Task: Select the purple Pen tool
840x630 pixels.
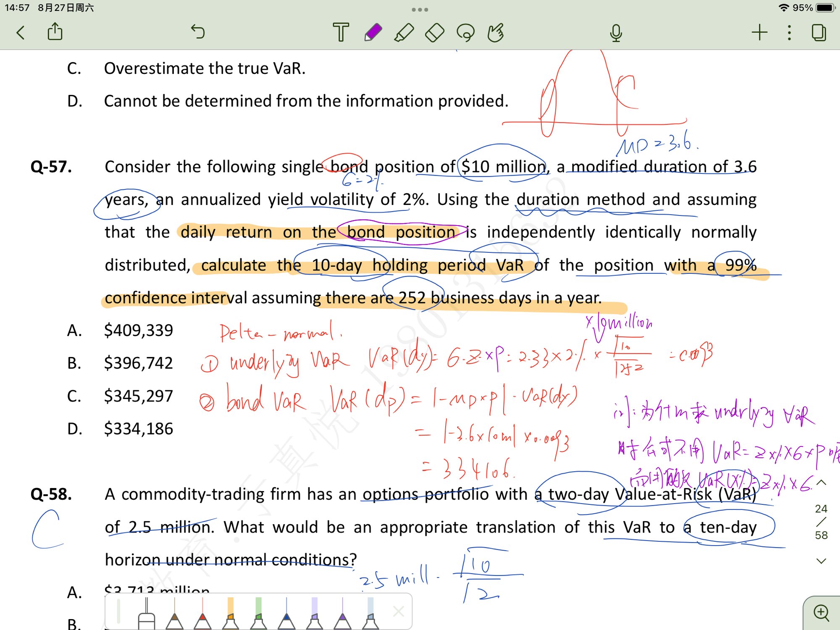Action: click(373, 32)
